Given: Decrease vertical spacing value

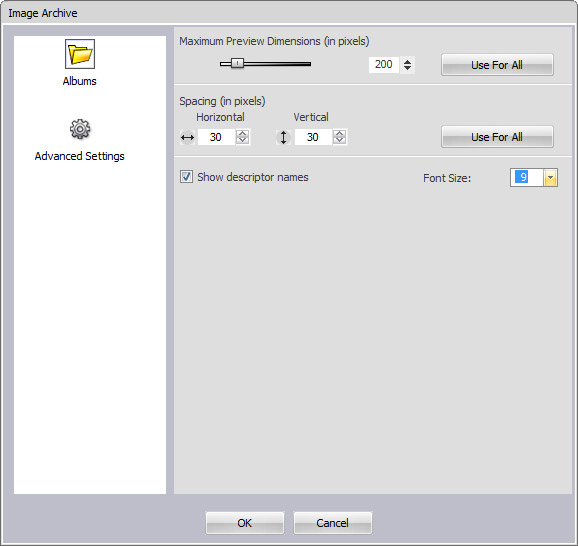Looking at the screenshot, I should click(x=339, y=141).
